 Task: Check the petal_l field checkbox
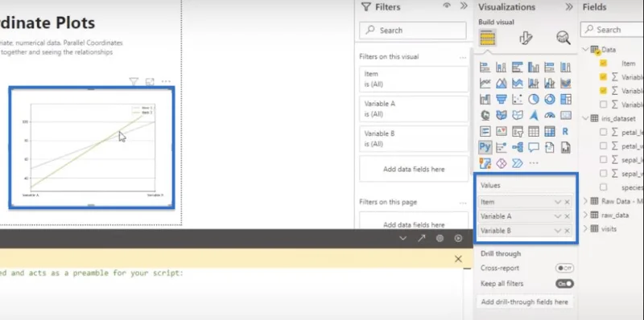pyautogui.click(x=603, y=132)
